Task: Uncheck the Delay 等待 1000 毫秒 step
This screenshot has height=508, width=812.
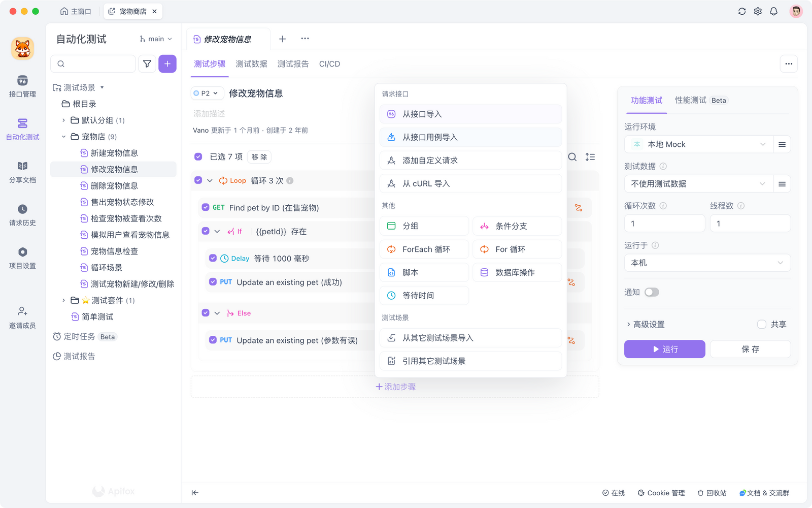Action: tap(213, 258)
